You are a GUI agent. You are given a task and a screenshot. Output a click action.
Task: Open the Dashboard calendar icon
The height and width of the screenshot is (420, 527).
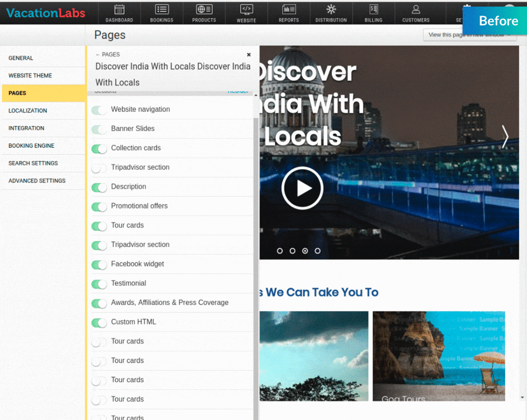(x=119, y=9)
